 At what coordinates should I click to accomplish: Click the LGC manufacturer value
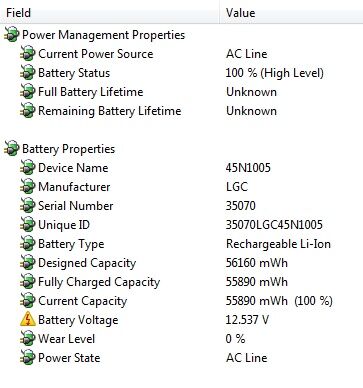(237, 187)
